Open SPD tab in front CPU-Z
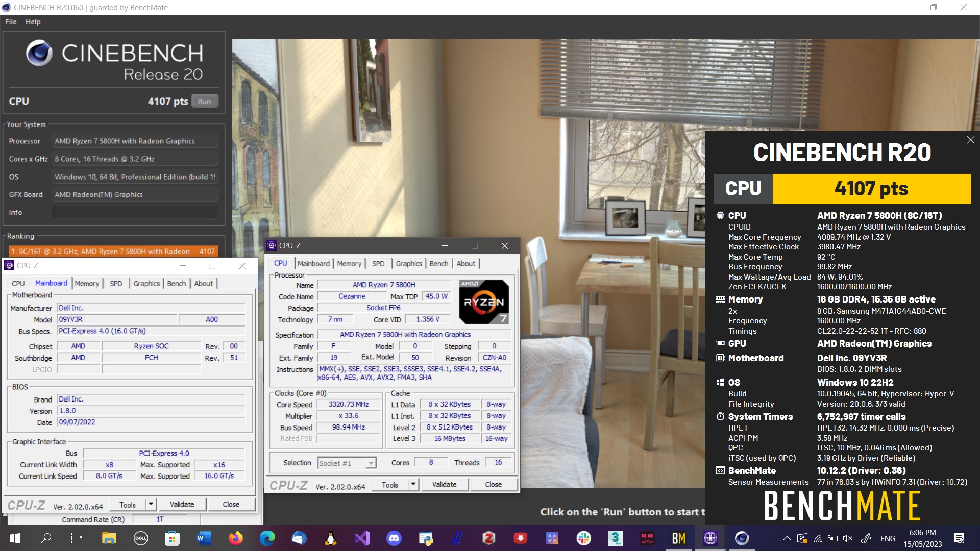Viewport: 980px width, 551px height. (x=378, y=264)
